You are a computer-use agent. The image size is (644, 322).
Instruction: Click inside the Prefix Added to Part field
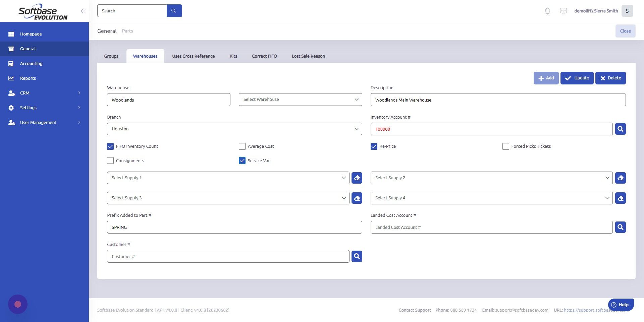(234, 227)
